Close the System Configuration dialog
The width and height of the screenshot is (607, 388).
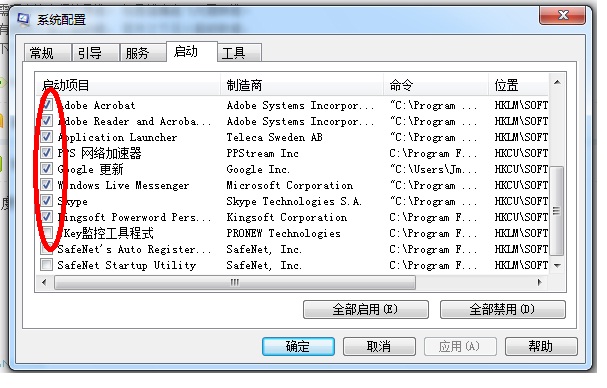click(562, 15)
